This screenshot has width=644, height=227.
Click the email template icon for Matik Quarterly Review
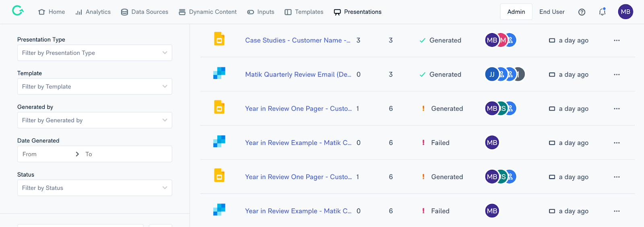(219, 73)
